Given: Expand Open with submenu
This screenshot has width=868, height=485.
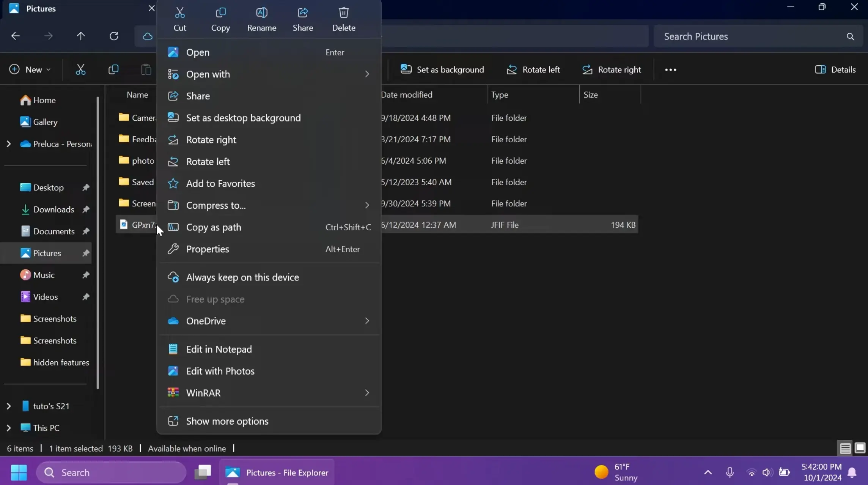Looking at the screenshot, I should (x=269, y=74).
